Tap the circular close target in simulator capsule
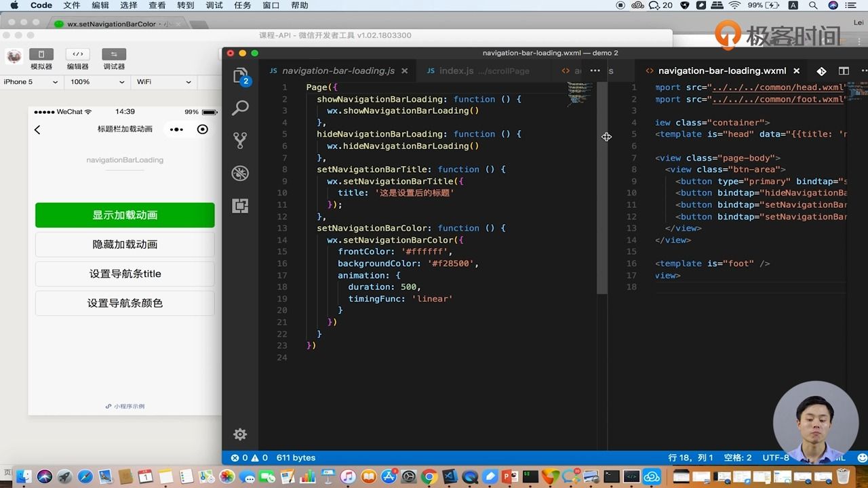The image size is (868, 488). 202,129
